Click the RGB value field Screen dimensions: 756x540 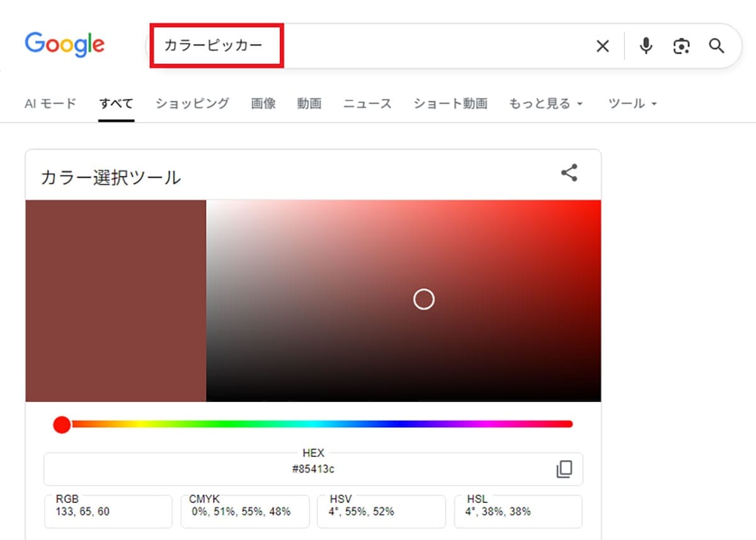point(107,511)
